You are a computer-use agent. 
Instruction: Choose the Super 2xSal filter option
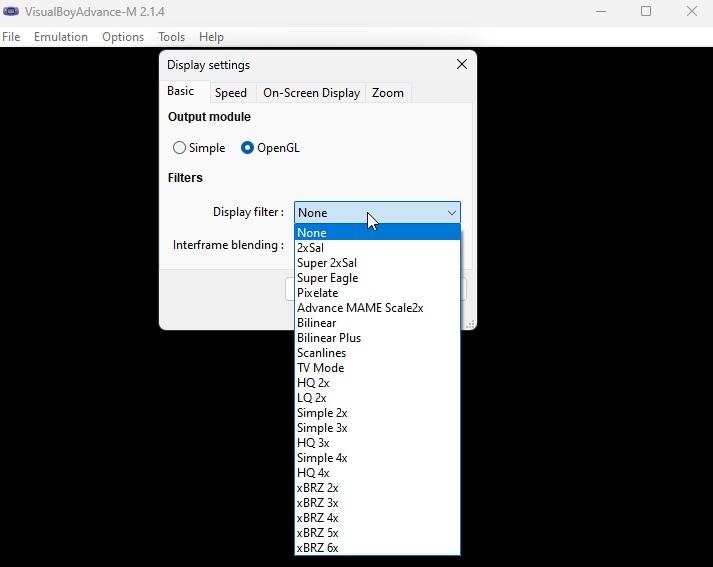click(377, 262)
